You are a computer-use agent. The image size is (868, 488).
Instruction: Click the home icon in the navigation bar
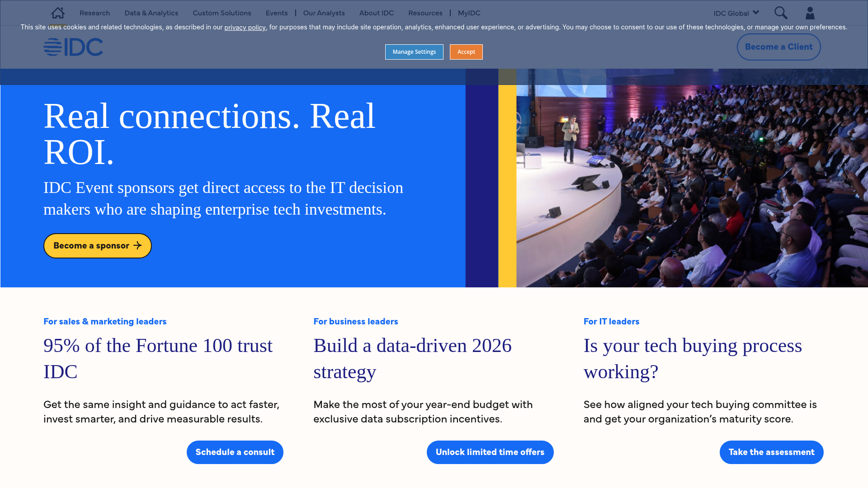[x=57, y=13]
